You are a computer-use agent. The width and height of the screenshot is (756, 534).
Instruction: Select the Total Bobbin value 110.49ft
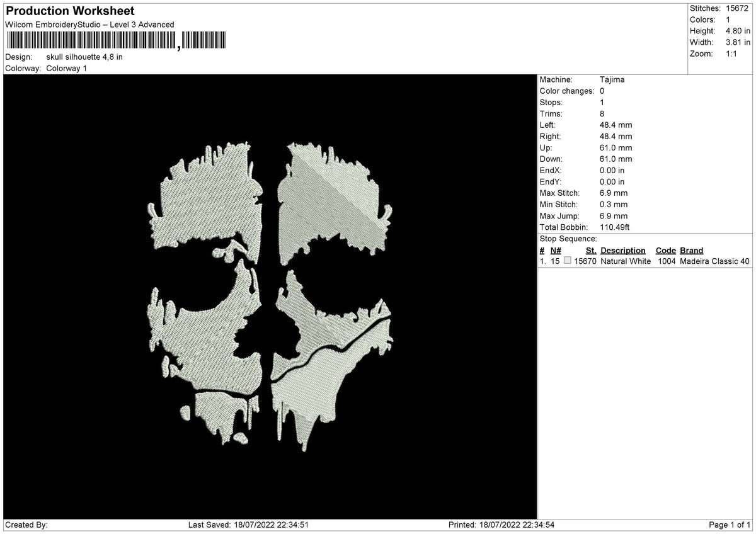615,227
